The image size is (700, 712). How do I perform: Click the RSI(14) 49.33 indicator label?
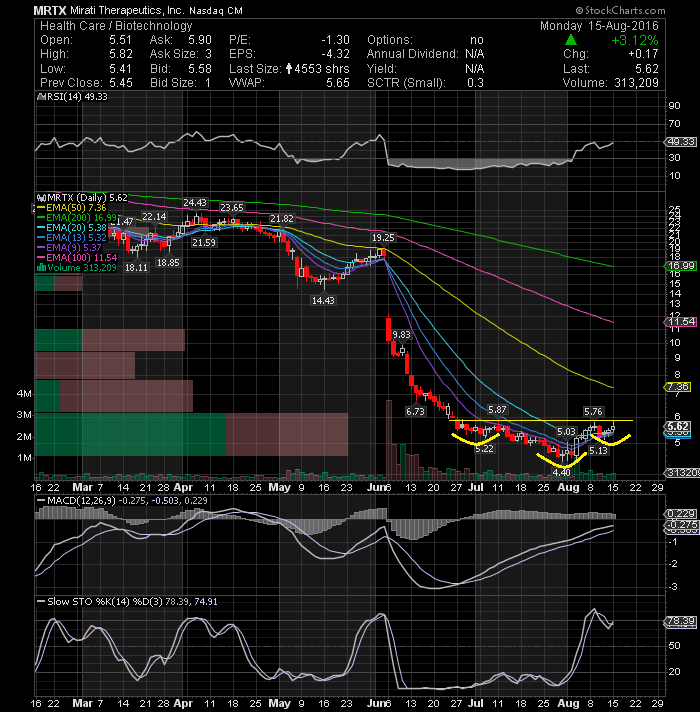[73, 97]
